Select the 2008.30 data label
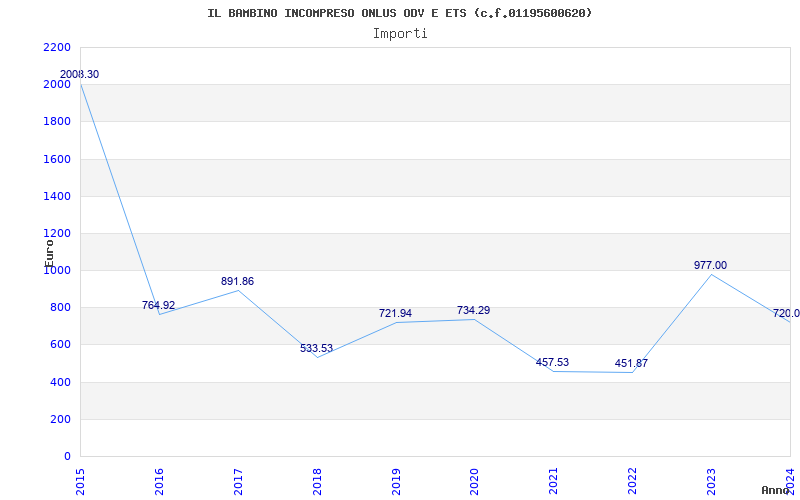Screen dimensions: 800x500 80,74
